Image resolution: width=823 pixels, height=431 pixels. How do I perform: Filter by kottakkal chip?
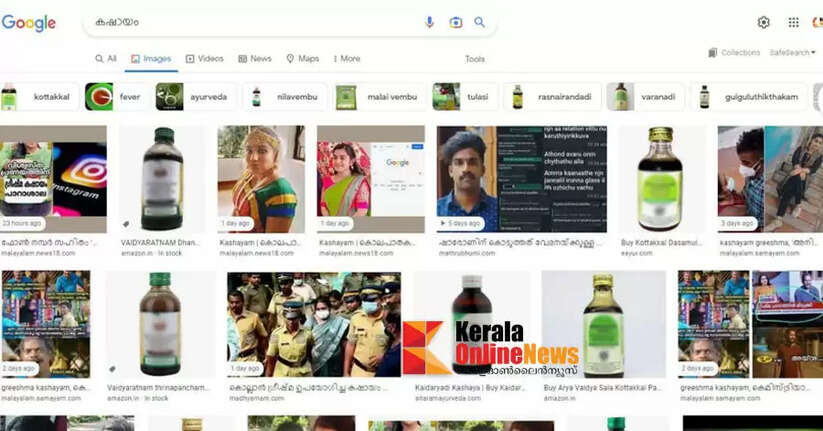[x=40, y=97]
